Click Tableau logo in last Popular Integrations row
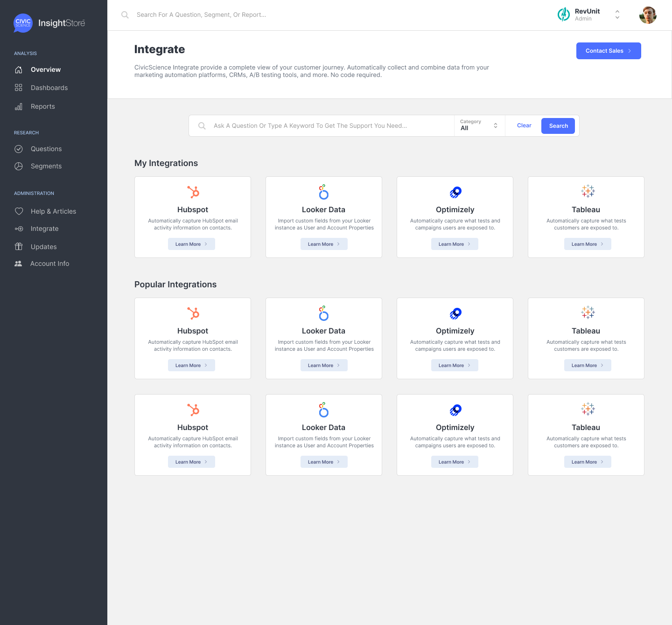The image size is (672, 625). click(x=588, y=409)
